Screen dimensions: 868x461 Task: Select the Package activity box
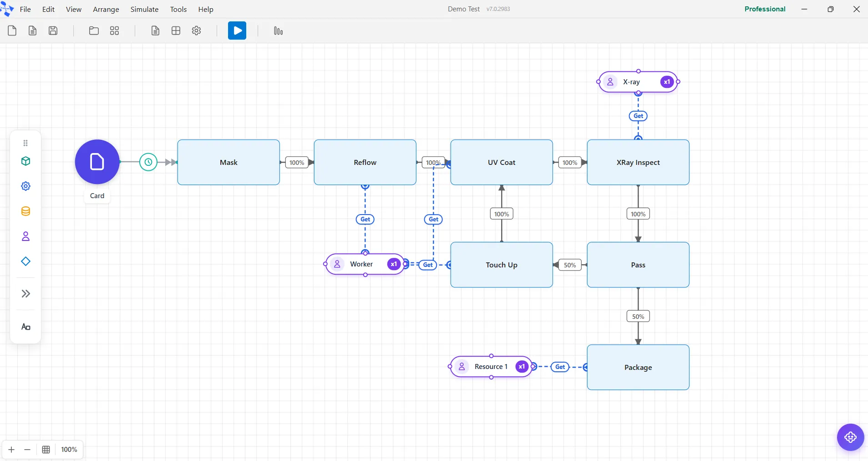click(x=638, y=367)
